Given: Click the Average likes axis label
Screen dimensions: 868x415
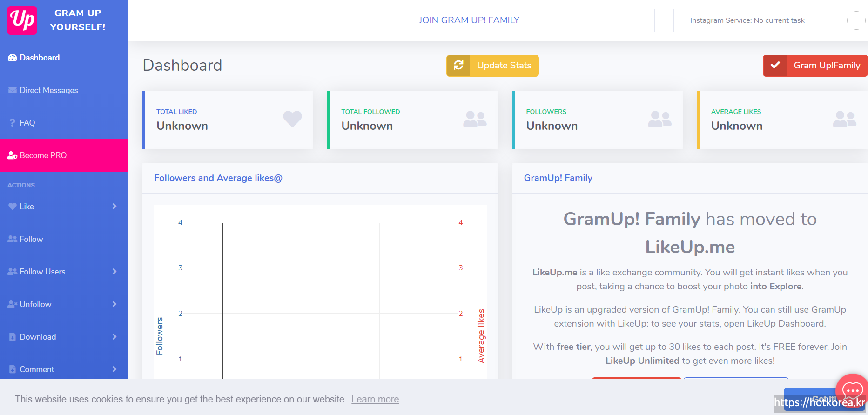Looking at the screenshot, I should (x=481, y=336).
